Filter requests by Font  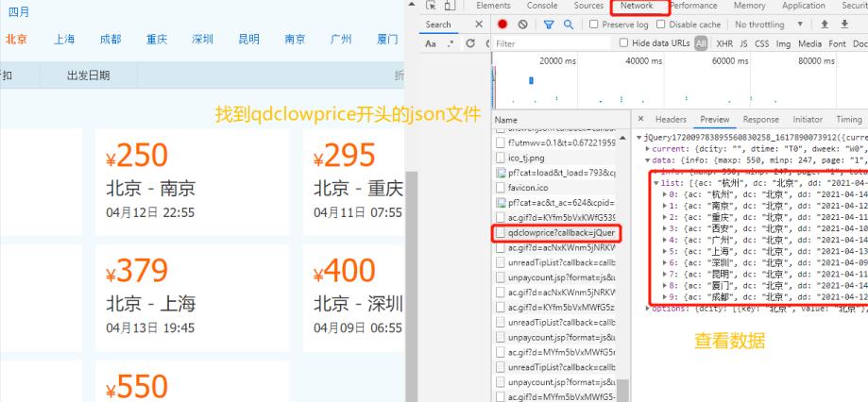pyautogui.click(x=838, y=43)
